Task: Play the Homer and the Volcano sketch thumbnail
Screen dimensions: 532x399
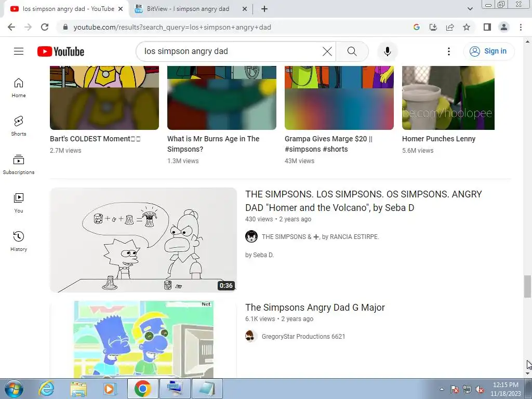Action: click(x=143, y=240)
